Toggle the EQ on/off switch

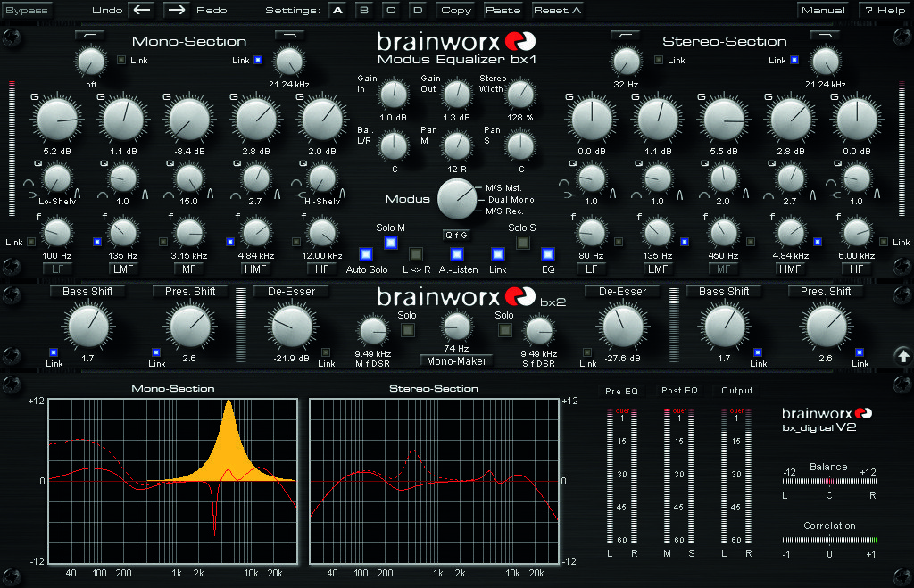547,254
